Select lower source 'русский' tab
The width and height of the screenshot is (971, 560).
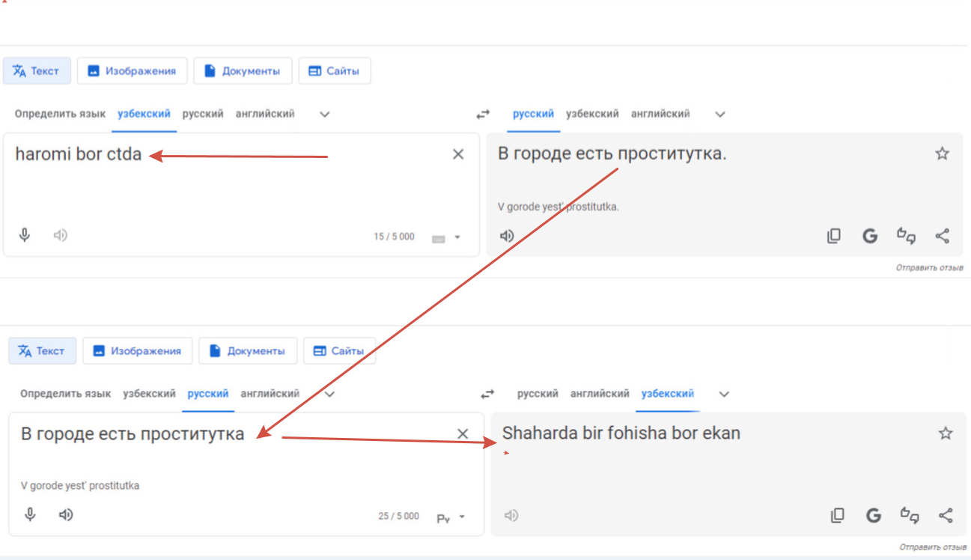coord(208,393)
